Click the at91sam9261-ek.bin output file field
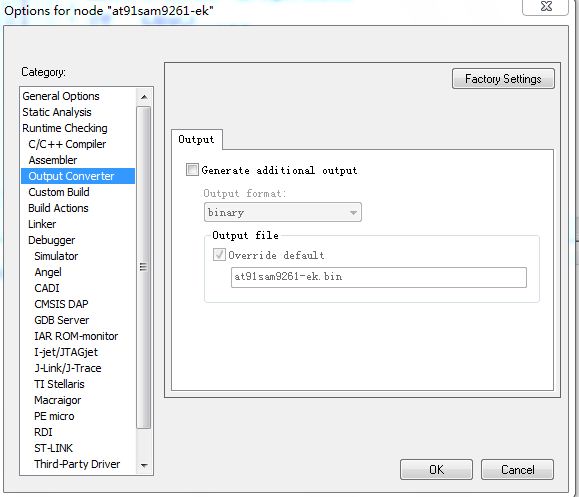579x497 pixels. [378, 277]
